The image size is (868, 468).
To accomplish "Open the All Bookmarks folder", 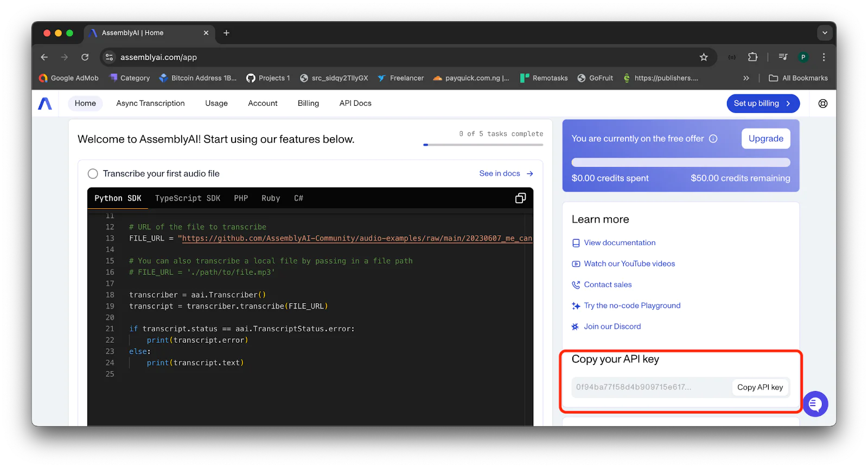I will 798,78.
